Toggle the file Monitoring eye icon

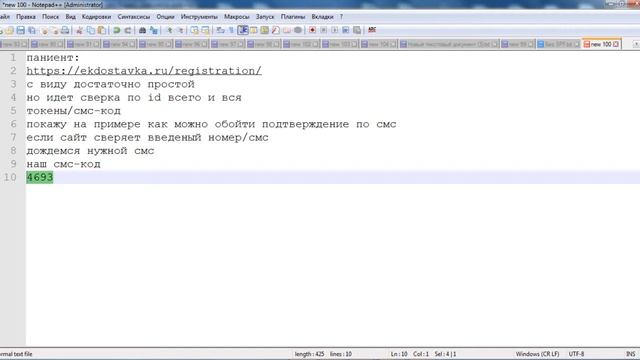point(298,30)
